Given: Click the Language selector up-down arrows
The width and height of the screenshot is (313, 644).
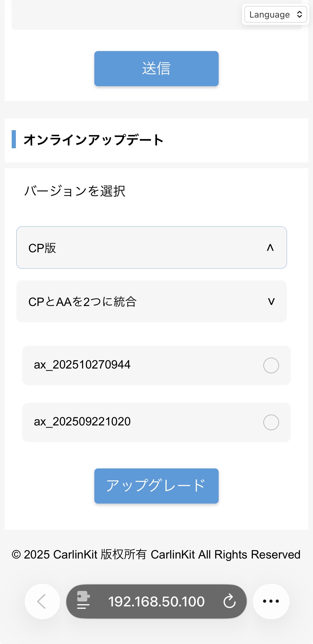Looking at the screenshot, I should [x=300, y=14].
